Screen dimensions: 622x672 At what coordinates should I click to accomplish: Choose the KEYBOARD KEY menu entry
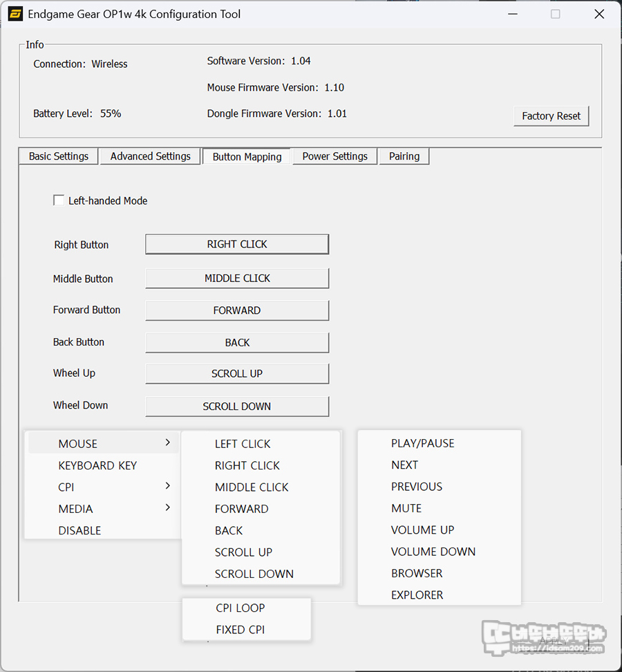point(103,465)
